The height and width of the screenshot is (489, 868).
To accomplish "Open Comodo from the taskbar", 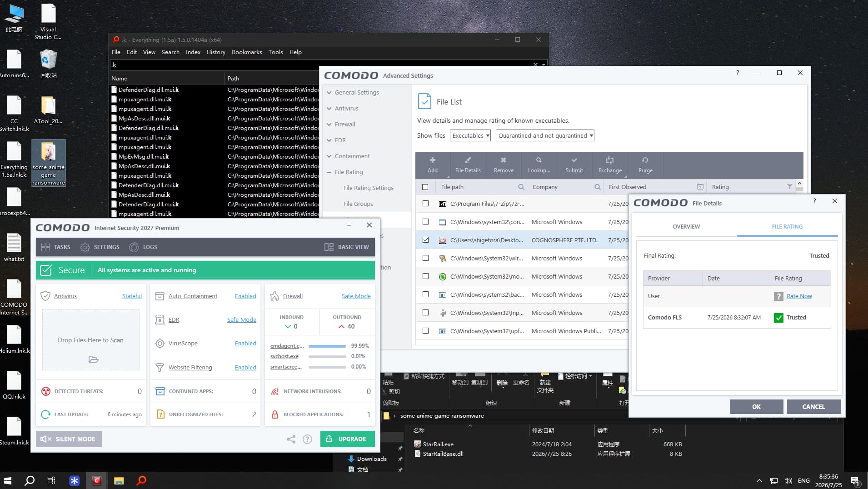I will pos(97,480).
